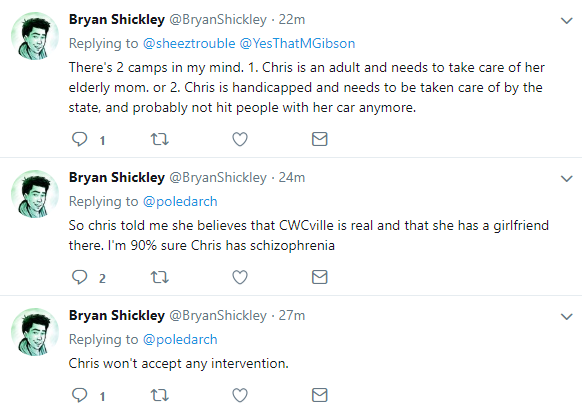Reply to the CWCville schizophrenia tweet

coord(79,277)
